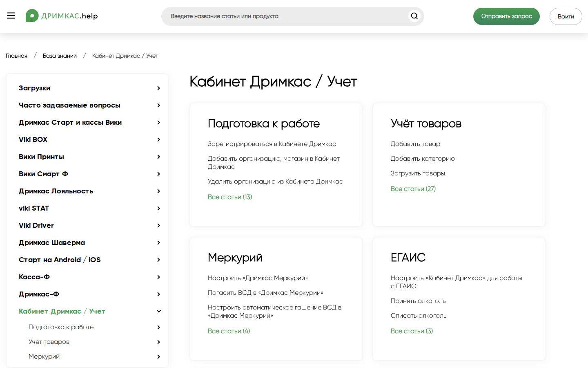Screen dimensions: 588x368
Task: Open Настроить «Дримкас Меркурий» article
Action: point(258,278)
